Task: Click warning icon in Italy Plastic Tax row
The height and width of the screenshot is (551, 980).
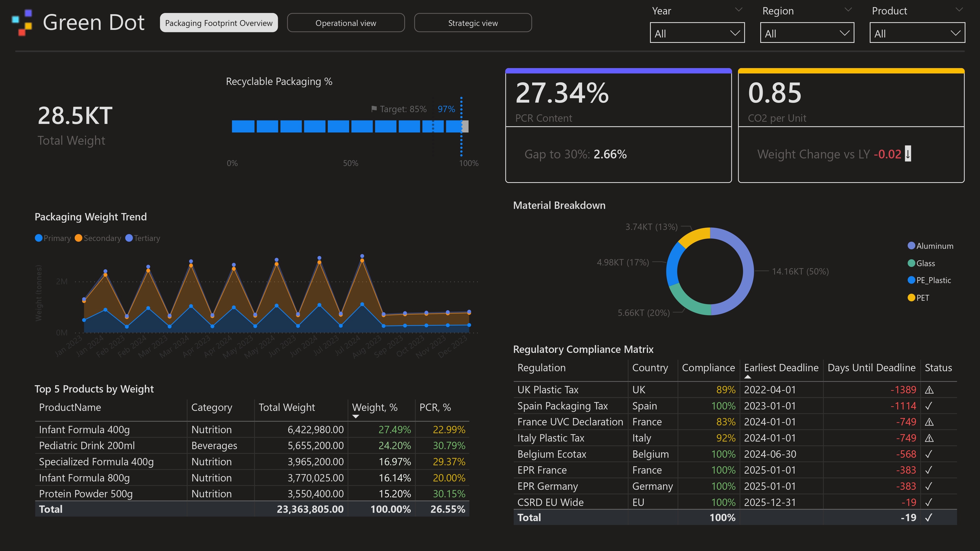Action: [x=929, y=438]
